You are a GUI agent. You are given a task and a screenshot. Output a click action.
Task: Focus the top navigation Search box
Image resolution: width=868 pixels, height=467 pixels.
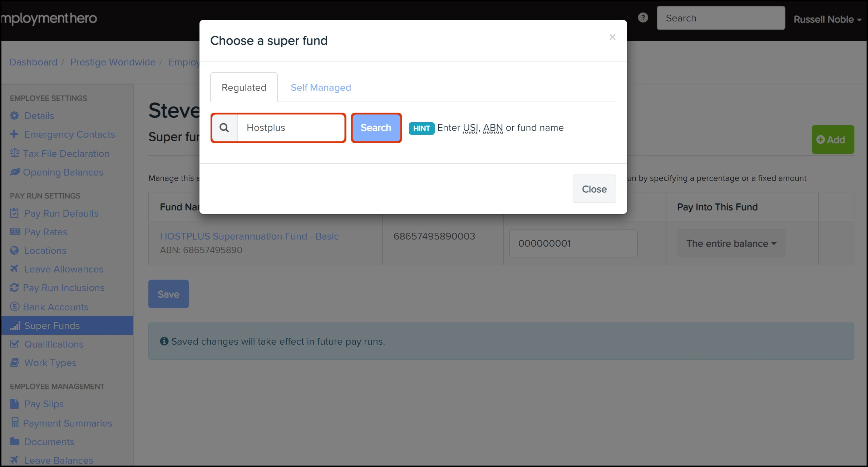(x=720, y=18)
